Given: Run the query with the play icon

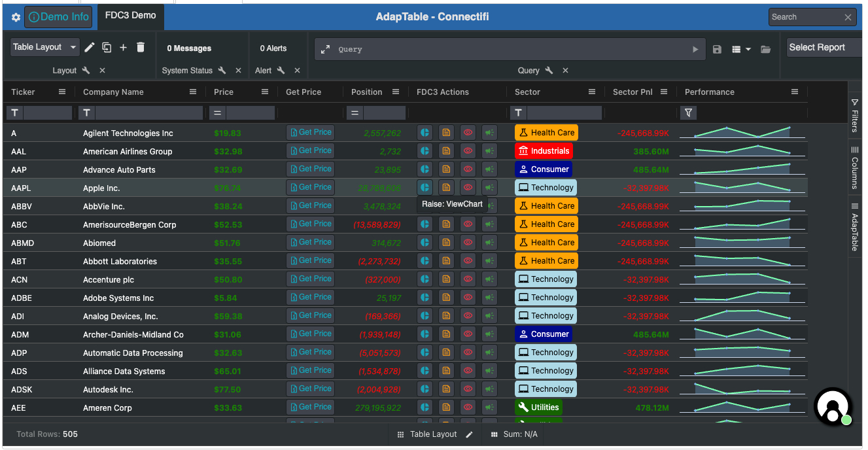Looking at the screenshot, I should pos(695,49).
